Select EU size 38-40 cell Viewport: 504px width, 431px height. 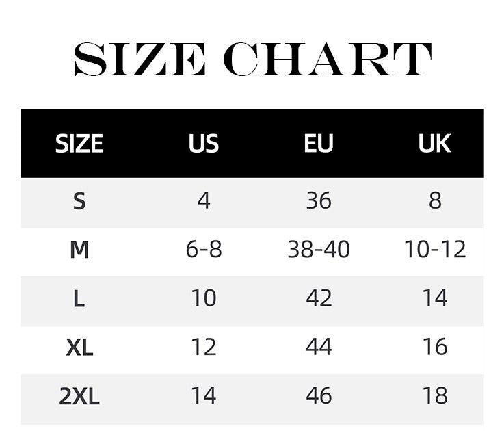pos(319,250)
